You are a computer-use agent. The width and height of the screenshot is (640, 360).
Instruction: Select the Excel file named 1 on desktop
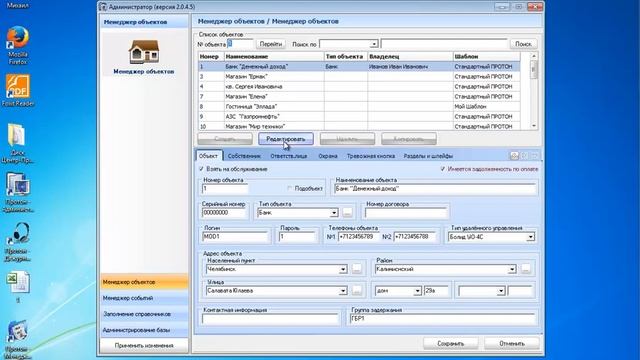click(x=18, y=287)
